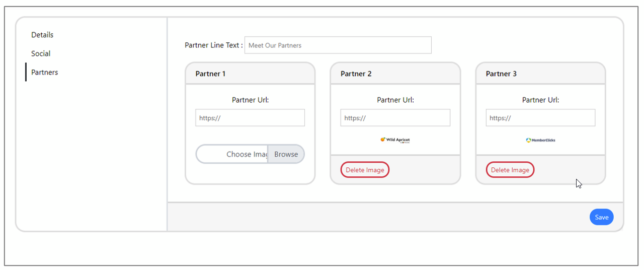644x270 pixels.
Task: Click the Partner 2 card header
Action: pos(395,74)
